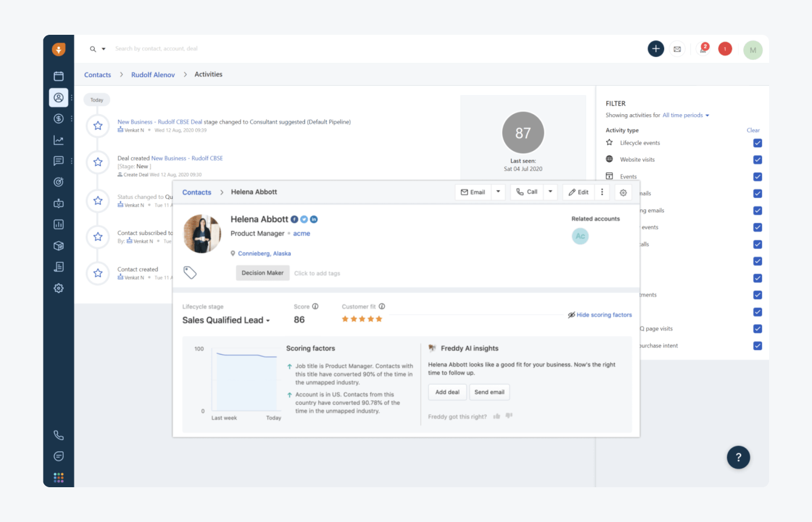Open the kebab menu next to Edit
This screenshot has width=812, height=522.
click(602, 191)
